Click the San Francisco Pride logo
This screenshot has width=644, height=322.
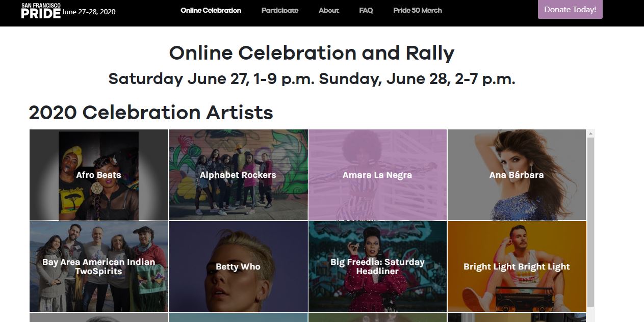41,10
